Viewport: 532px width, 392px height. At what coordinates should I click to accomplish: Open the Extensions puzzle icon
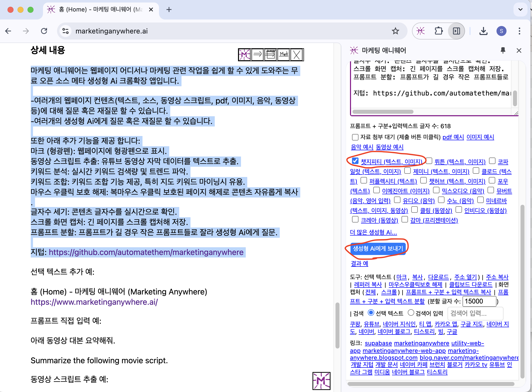[438, 31]
